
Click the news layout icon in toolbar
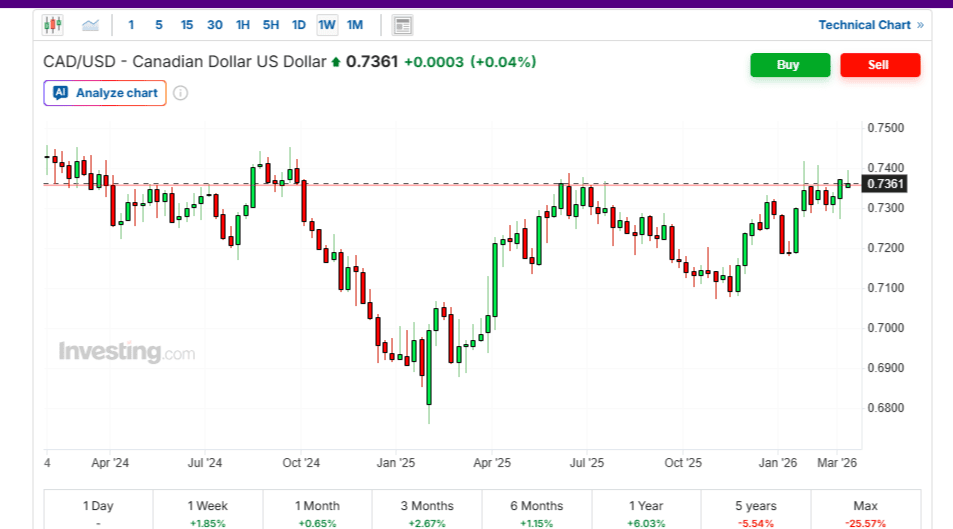tap(402, 25)
